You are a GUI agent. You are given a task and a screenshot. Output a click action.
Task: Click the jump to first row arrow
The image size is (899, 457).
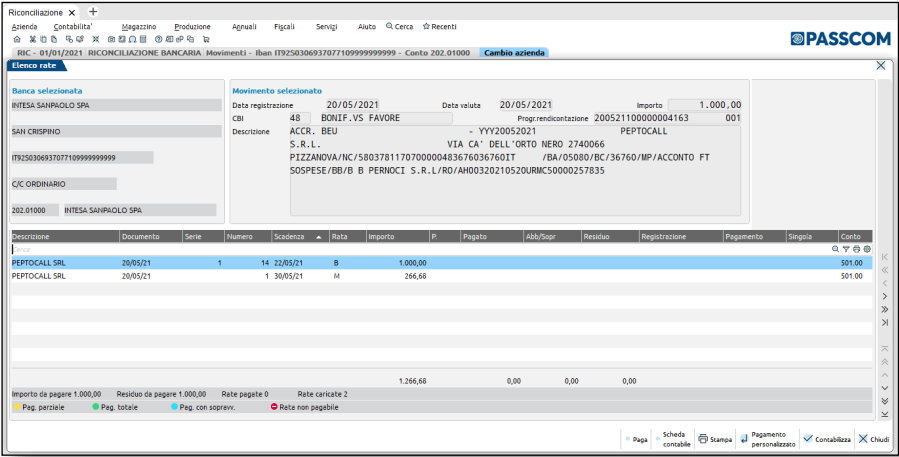pos(885,349)
